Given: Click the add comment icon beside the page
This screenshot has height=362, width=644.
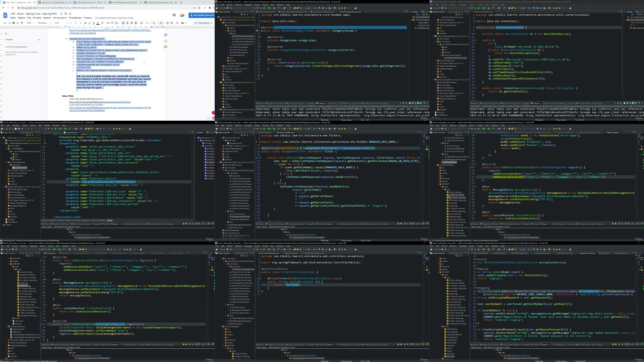Looking at the screenshot, I should click(x=166, y=35).
